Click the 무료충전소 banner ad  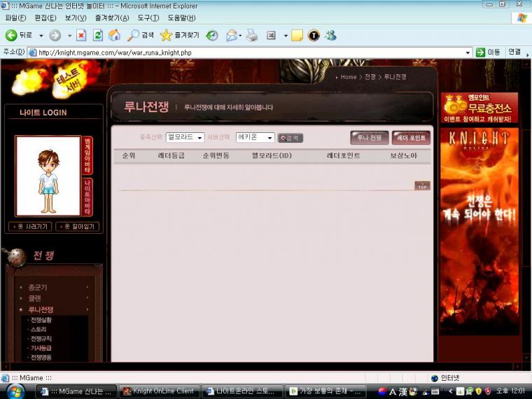click(x=479, y=108)
